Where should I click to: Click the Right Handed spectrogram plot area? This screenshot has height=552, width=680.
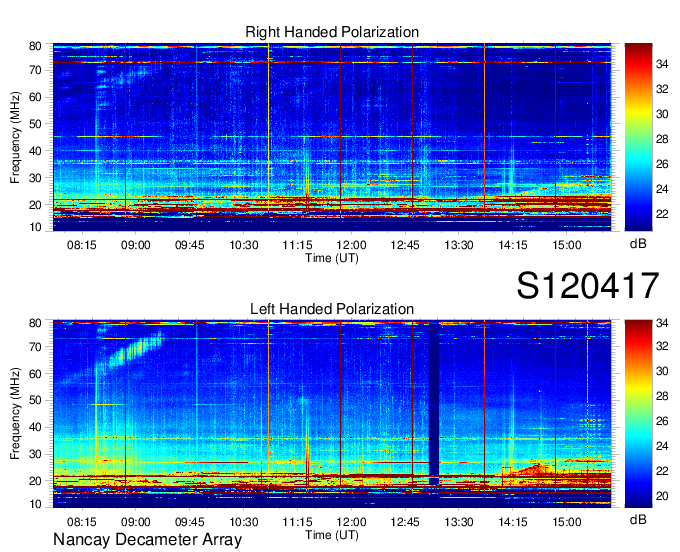click(x=332, y=137)
